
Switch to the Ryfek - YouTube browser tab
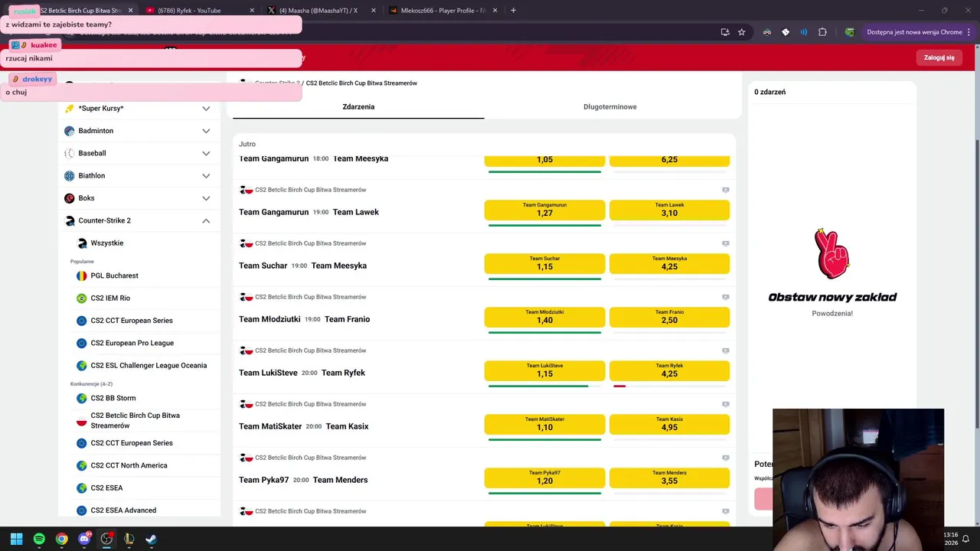199,11
